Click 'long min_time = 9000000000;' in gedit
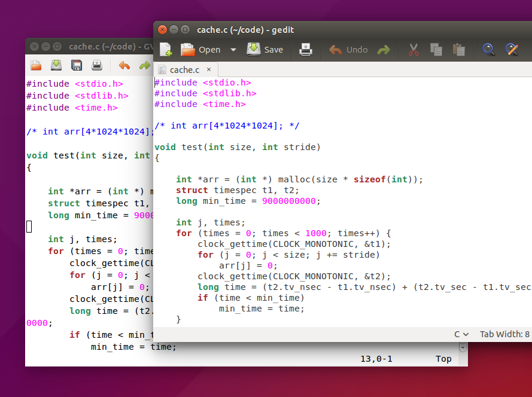Viewport: 532px width, 397px height. tap(248, 201)
